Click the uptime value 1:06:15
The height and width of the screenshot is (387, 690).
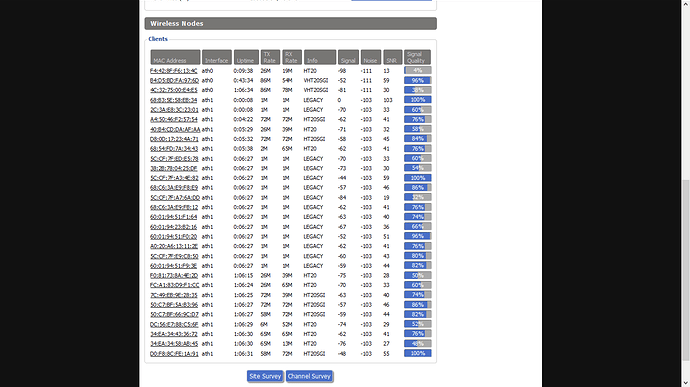[x=243, y=276]
